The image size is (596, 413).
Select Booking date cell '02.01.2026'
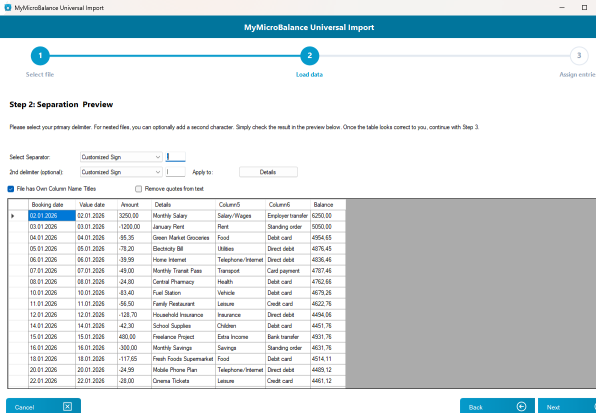[x=52, y=216]
